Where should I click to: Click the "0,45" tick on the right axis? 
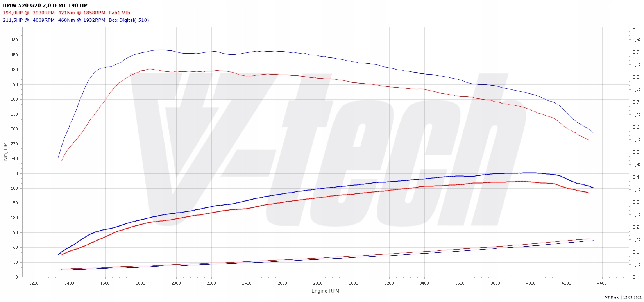pos(637,164)
